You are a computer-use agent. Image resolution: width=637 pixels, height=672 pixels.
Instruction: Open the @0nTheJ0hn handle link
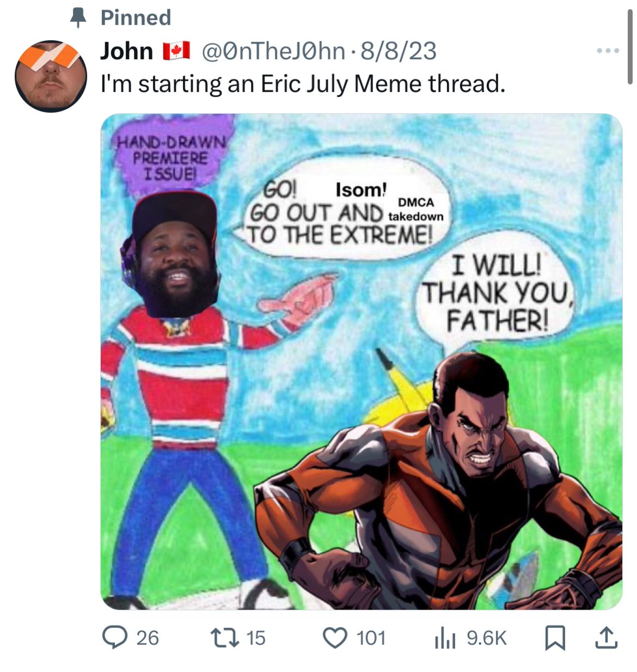(274, 51)
